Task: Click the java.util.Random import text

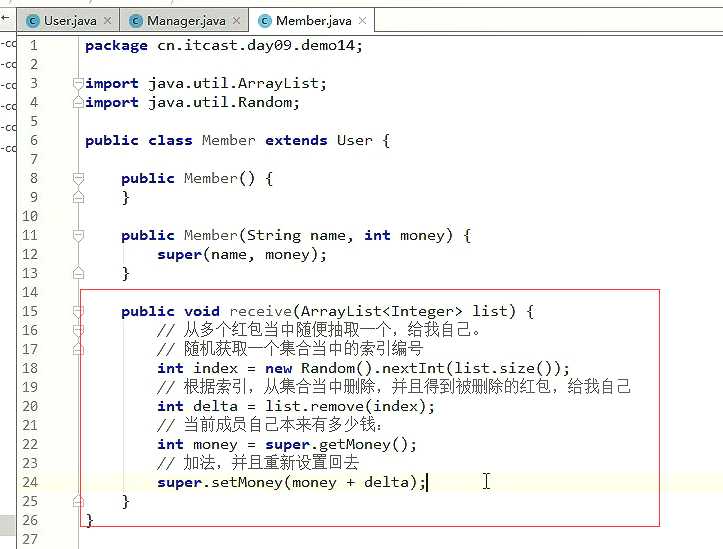Action: point(220,102)
